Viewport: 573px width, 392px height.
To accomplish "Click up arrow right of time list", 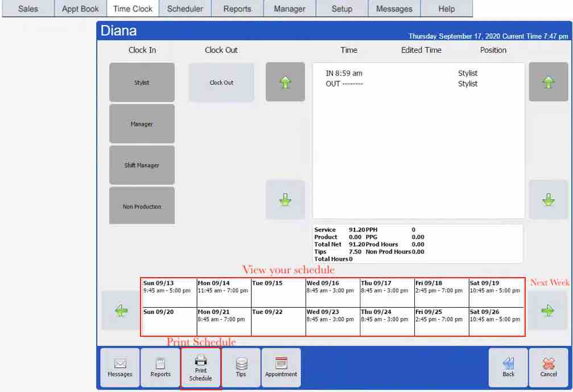I will click(x=549, y=82).
